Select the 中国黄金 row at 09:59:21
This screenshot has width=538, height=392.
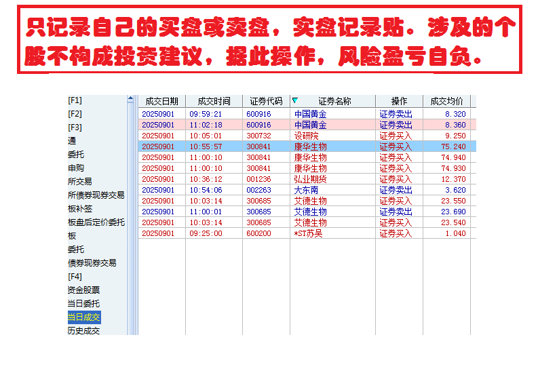tap(307, 114)
